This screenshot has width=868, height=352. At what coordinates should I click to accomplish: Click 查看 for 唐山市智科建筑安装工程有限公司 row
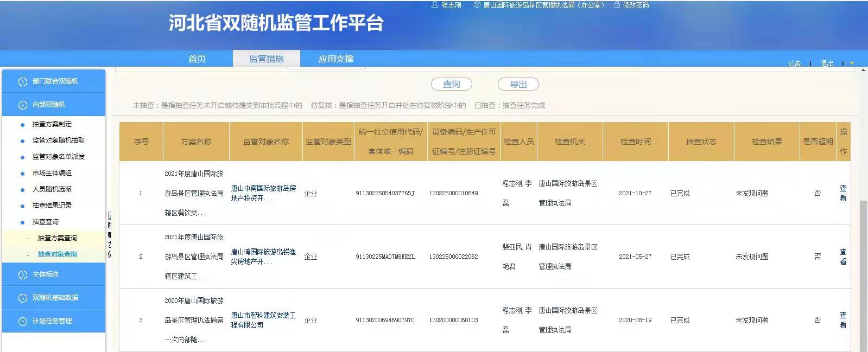point(843,320)
